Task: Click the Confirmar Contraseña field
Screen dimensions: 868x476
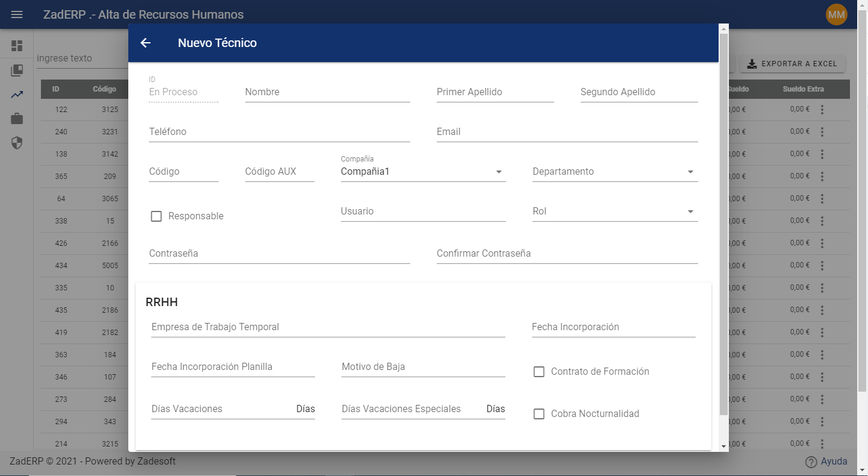Action: (x=567, y=254)
